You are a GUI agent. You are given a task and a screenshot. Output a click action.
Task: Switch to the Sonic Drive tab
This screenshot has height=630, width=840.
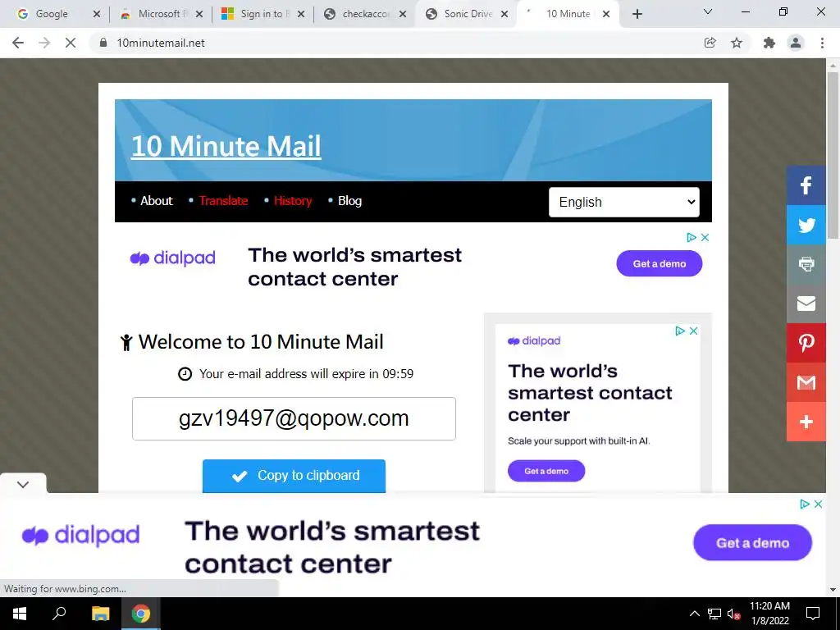tap(466, 14)
